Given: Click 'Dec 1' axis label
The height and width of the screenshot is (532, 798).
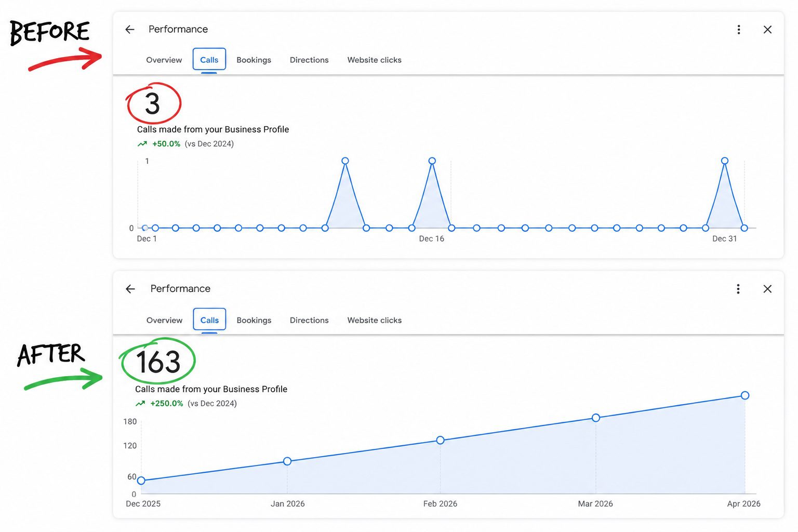Looking at the screenshot, I should pos(147,239).
